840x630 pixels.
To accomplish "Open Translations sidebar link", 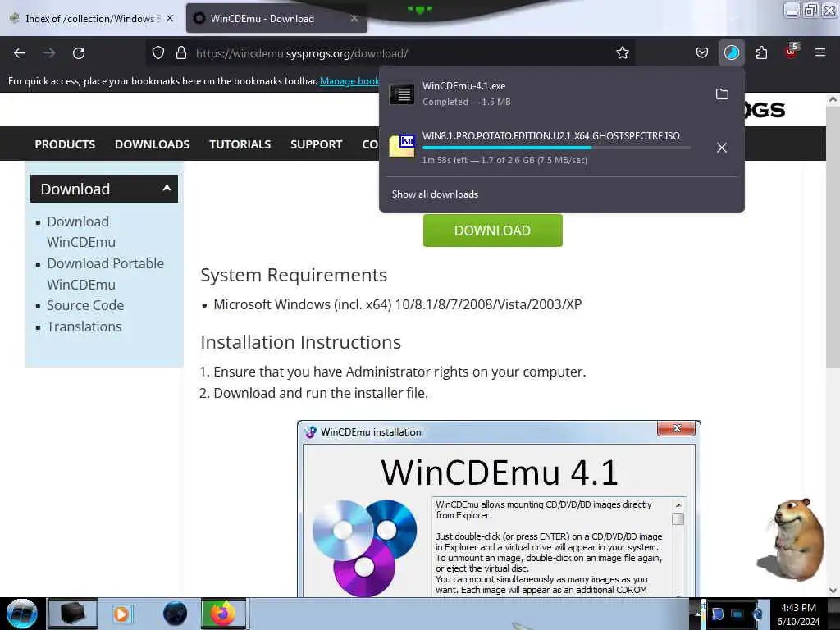I will (x=84, y=326).
